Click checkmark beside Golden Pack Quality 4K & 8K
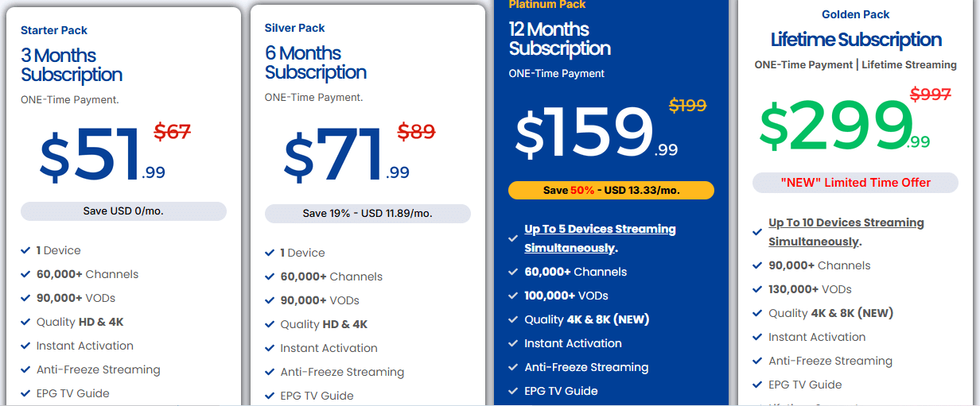Image resolution: width=980 pixels, height=406 pixels. click(x=758, y=313)
